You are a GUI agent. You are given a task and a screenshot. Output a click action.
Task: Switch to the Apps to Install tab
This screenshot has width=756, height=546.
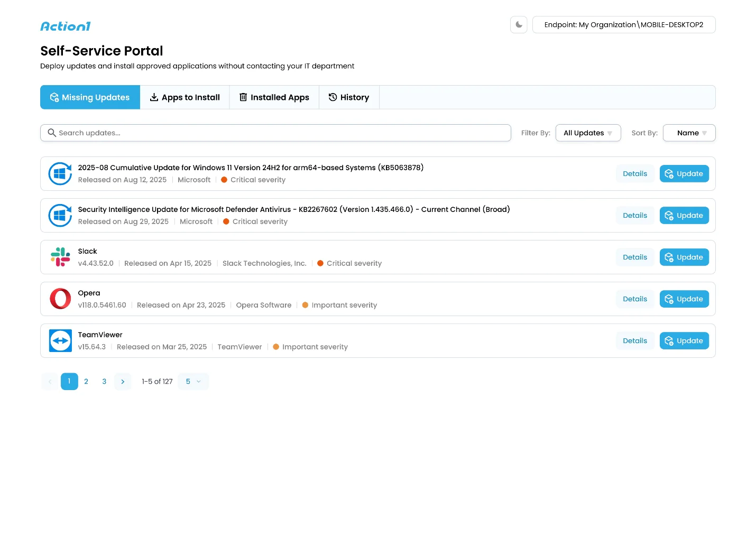(x=185, y=97)
